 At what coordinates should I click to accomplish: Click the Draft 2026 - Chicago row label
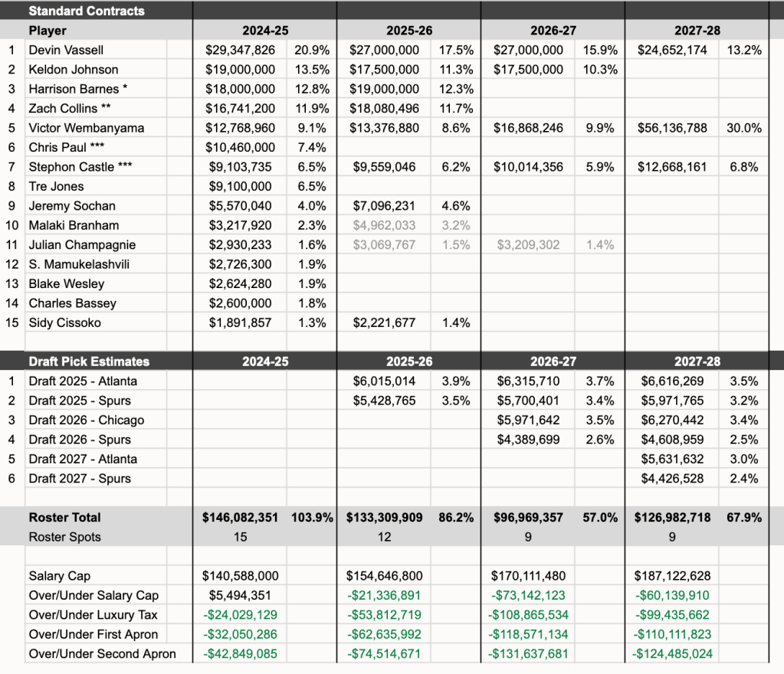(86, 420)
